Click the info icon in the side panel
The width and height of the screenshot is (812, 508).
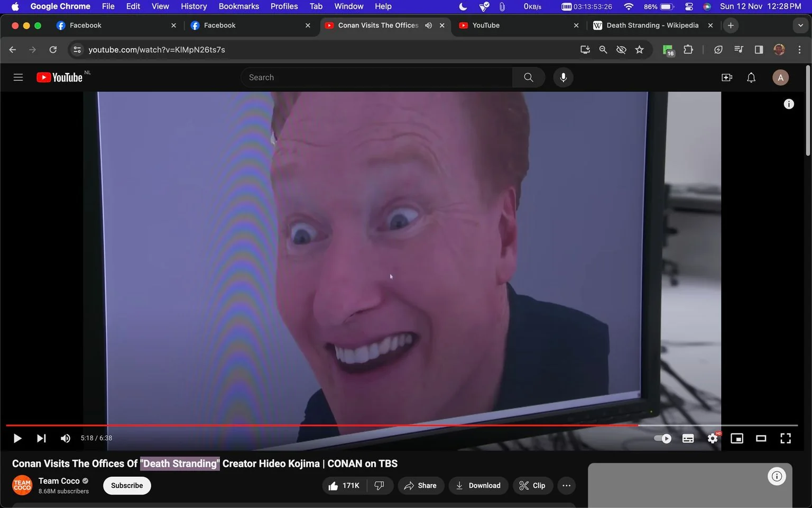(777, 476)
